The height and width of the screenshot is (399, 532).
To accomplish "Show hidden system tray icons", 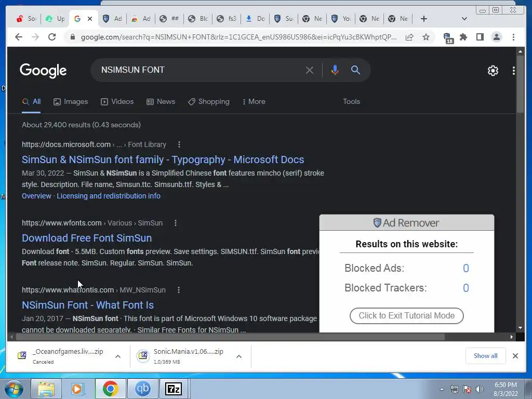I will click(442, 389).
